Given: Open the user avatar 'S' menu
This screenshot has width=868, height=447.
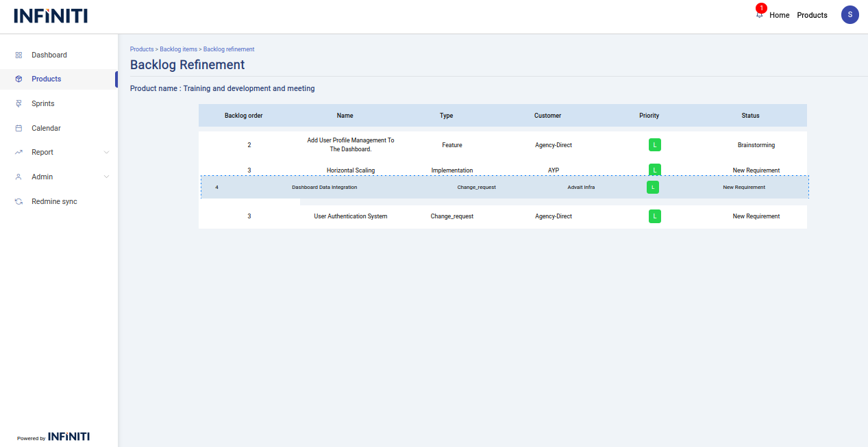Looking at the screenshot, I should pyautogui.click(x=850, y=14).
